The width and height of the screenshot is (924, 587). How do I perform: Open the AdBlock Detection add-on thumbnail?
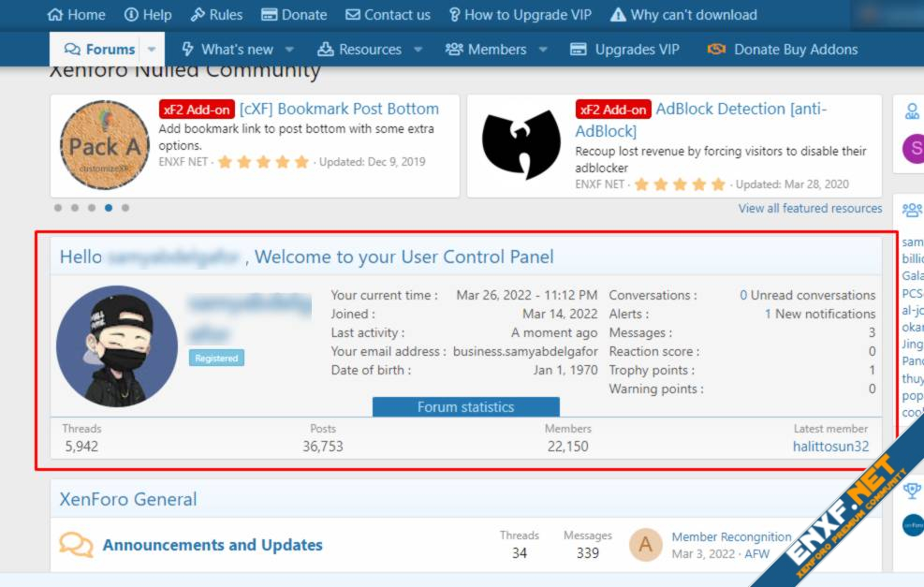coord(521,145)
